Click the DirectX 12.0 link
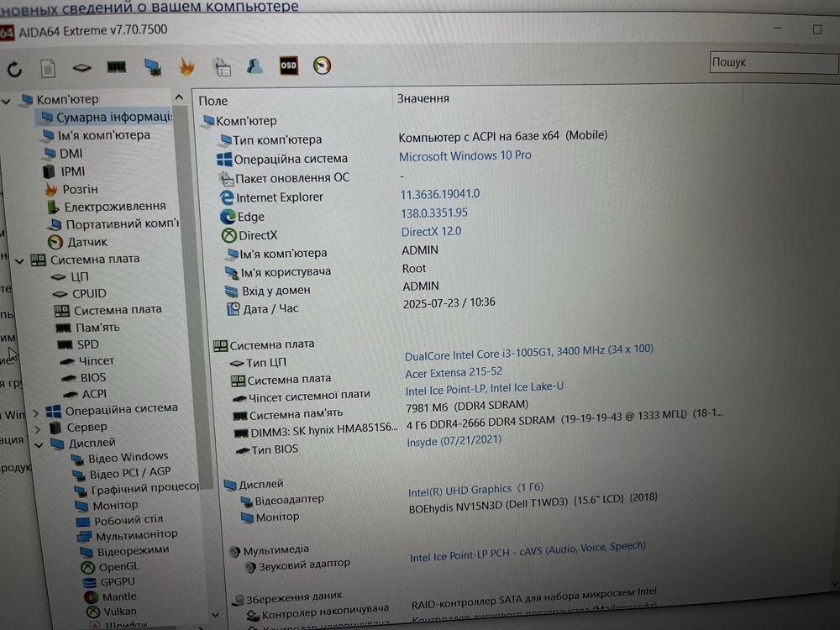This screenshot has height=630, width=840. 431,232
